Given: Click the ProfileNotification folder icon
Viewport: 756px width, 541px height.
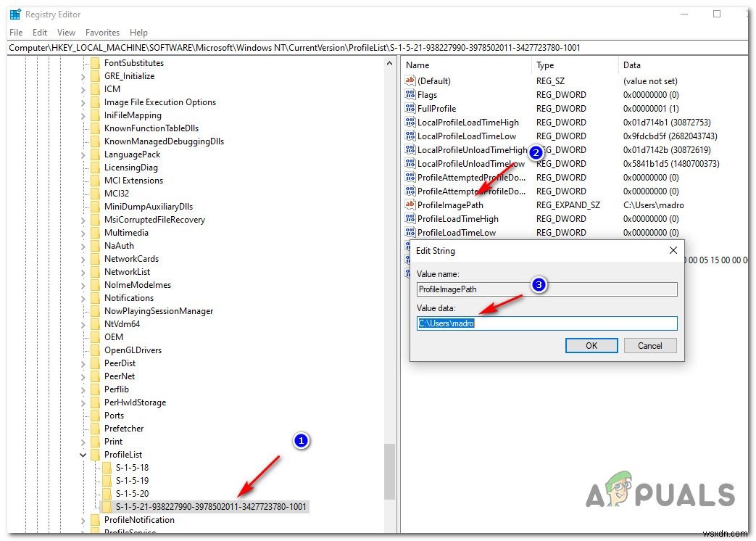Looking at the screenshot, I should point(96,520).
